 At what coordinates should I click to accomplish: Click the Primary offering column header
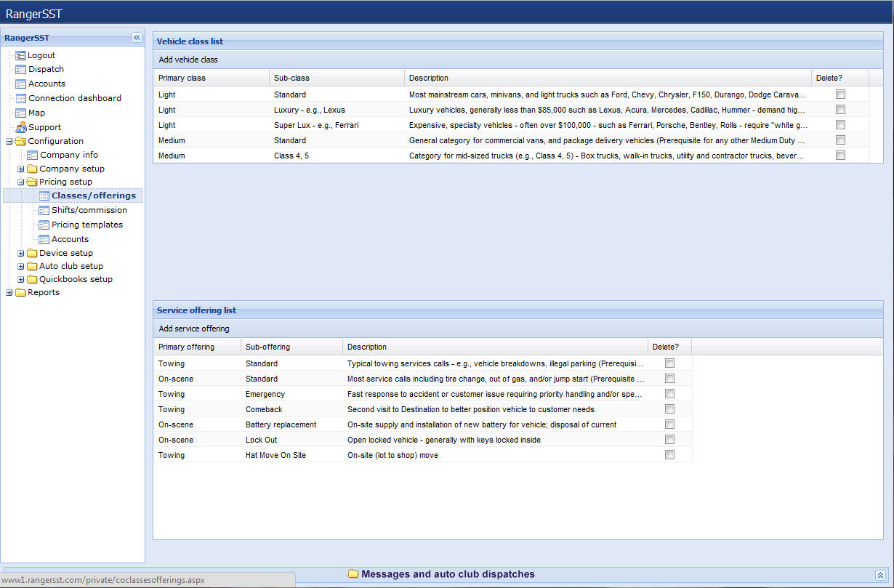click(x=186, y=347)
